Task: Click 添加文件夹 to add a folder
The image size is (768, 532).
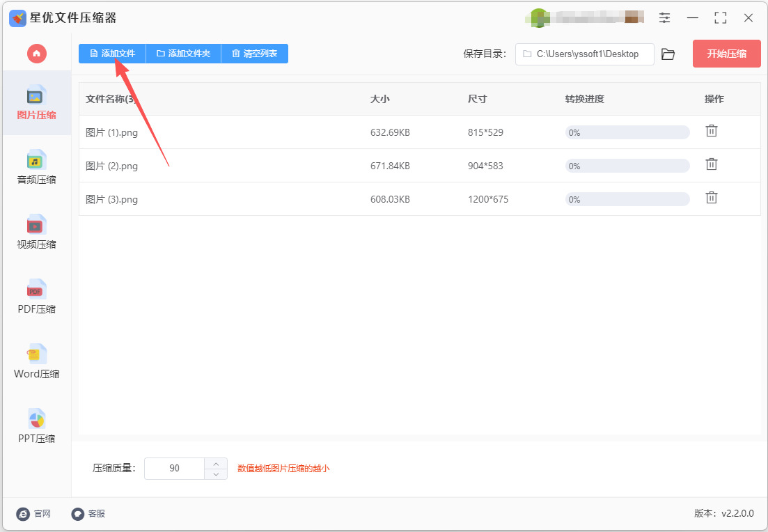Action: 184,54
